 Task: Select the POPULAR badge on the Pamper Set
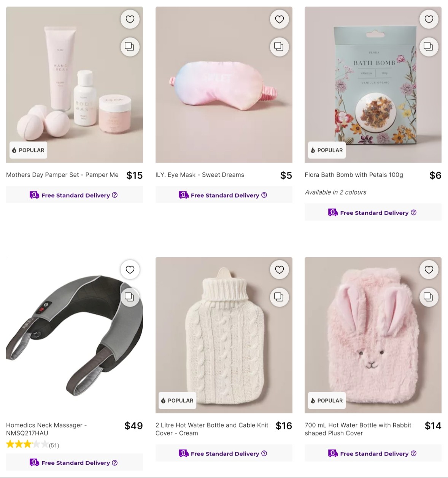tap(28, 150)
